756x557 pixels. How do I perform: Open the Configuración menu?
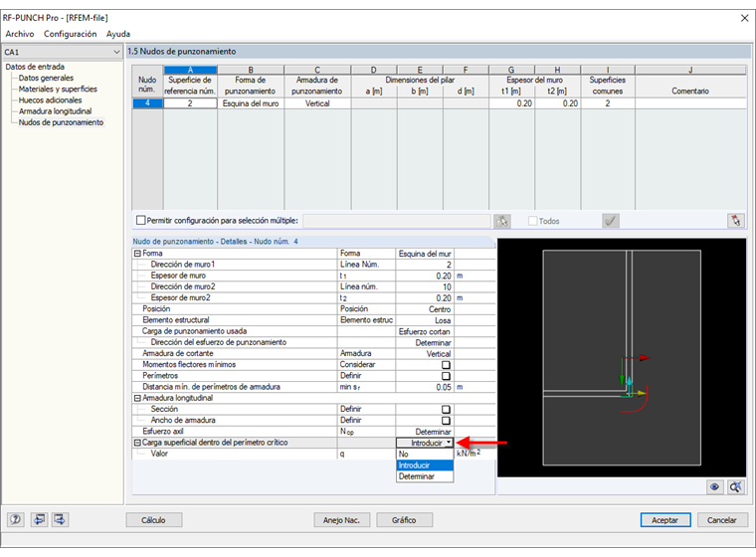[x=70, y=34]
